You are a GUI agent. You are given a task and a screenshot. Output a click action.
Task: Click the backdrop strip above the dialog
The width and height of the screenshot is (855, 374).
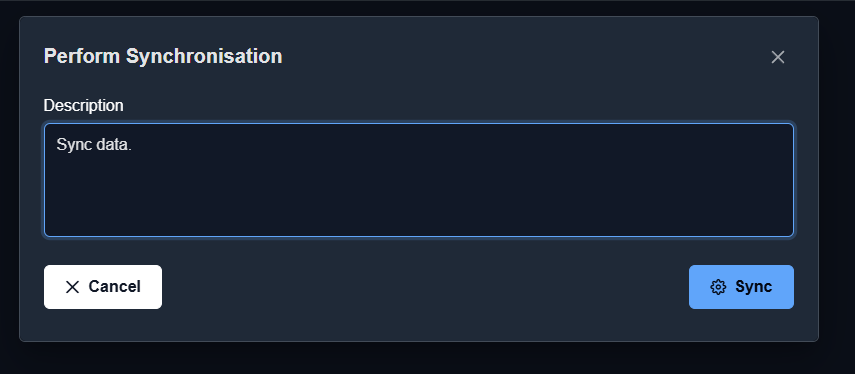coord(419,8)
